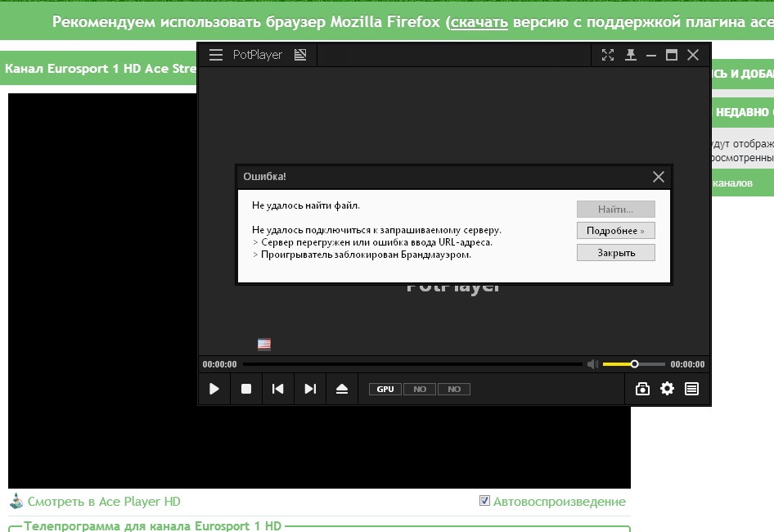The height and width of the screenshot is (532, 774).
Task: Go to the previous track
Action: pyautogui.click(x=278, y=389)
